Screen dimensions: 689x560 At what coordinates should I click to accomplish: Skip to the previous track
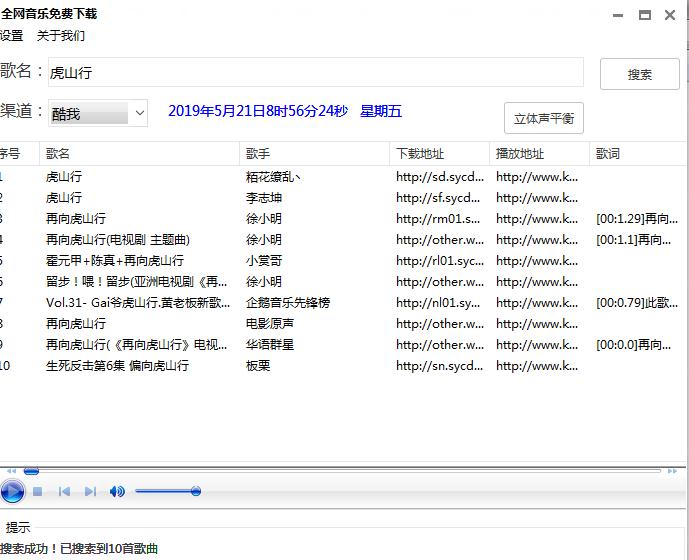coord(64,491)
